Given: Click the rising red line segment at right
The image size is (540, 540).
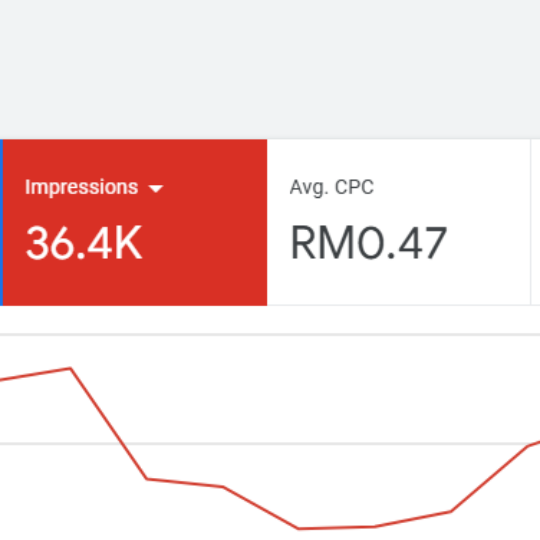Looking at the screenshot, I should point(489,479).
